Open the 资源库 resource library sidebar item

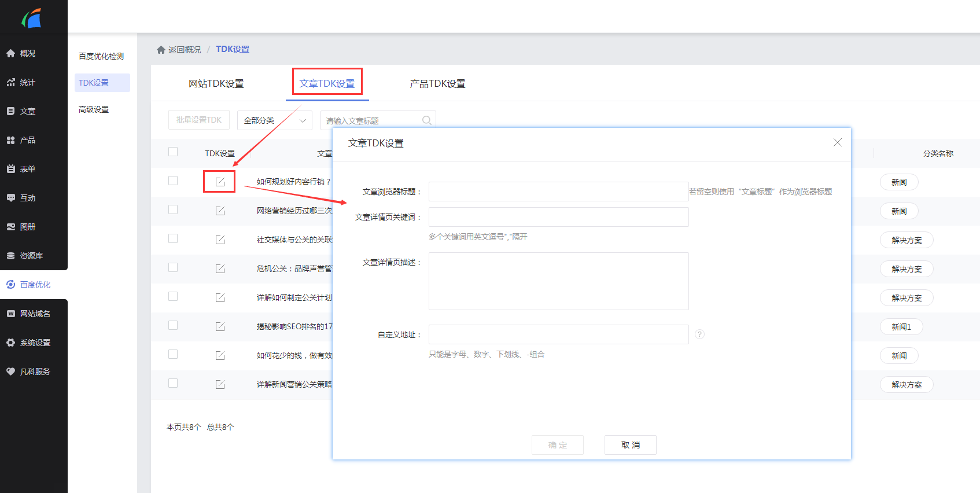[x=34, y=256]
